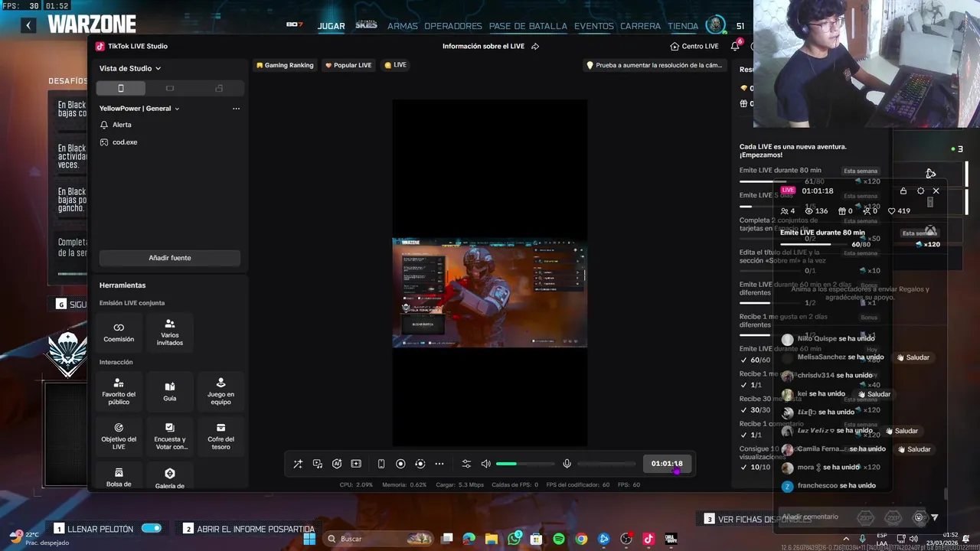Go back with Warzone back arrow
This screenshot has width=980, height=551.
pyautogui.click(x=28, y=25)
